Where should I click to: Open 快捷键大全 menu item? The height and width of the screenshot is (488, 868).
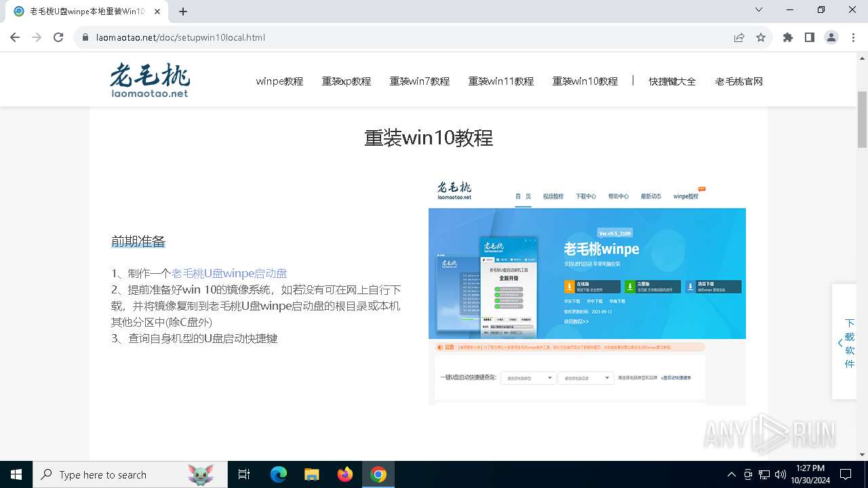(672, 81)
